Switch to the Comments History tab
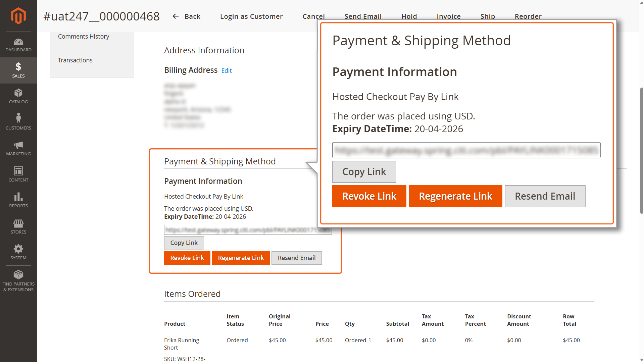 [84, 36]
